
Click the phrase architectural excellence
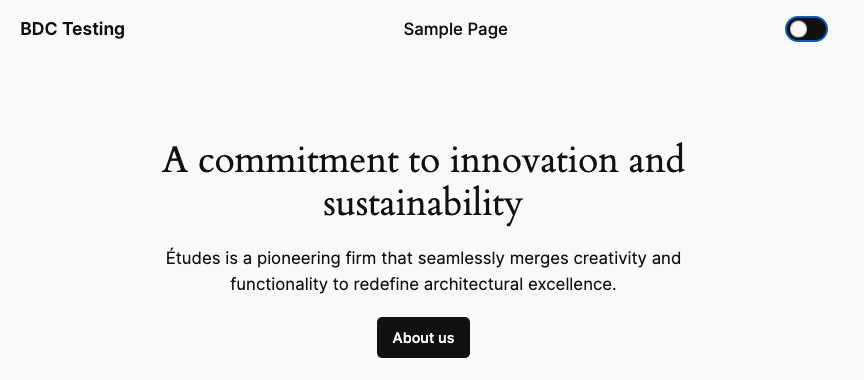[520, 285]
